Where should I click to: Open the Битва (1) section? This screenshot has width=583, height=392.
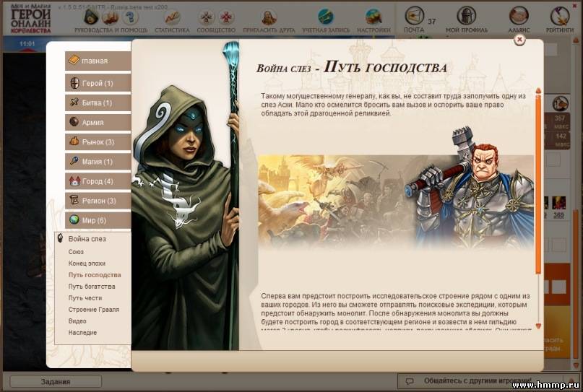coord(98,103)
